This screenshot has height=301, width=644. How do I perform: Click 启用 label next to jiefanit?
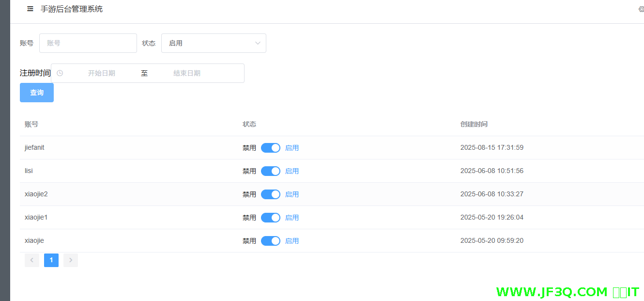pyautogui.click(x=292, y=148)
